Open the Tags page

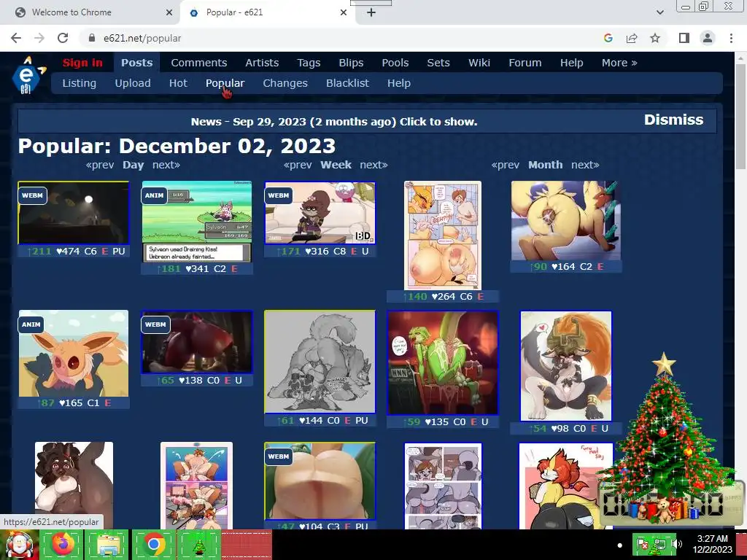coord(309,63)
